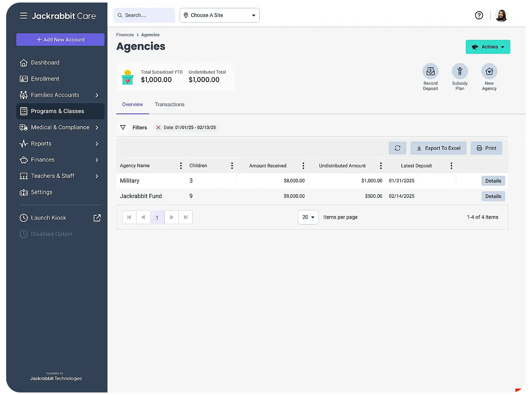This screenshot has height=395, width=532.
Task: Click the Jackrabbit Fund name cell
Action: point(151,196)
